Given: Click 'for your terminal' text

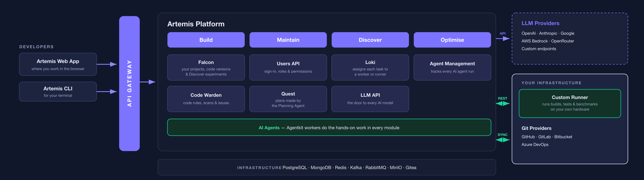Looking at the screenshot, I should tap(58, 96).
